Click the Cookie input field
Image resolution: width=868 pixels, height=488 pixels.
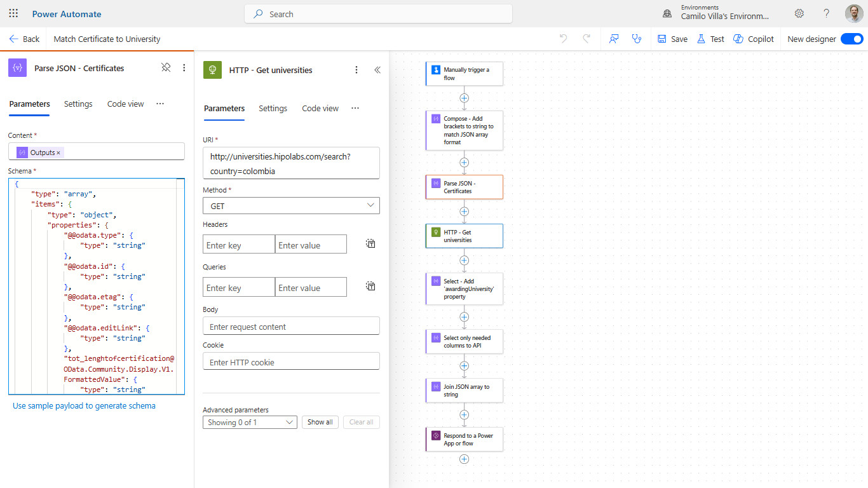[291, 362]
